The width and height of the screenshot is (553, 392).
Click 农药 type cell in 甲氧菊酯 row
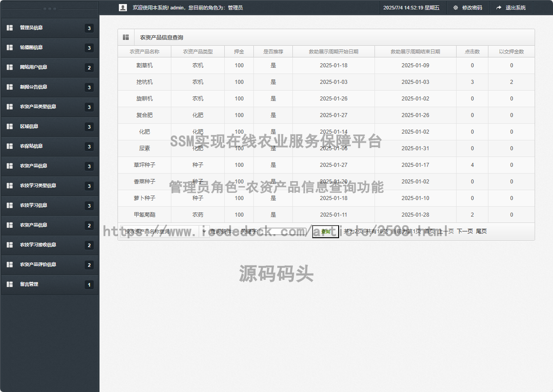click(x=198, y=215)
